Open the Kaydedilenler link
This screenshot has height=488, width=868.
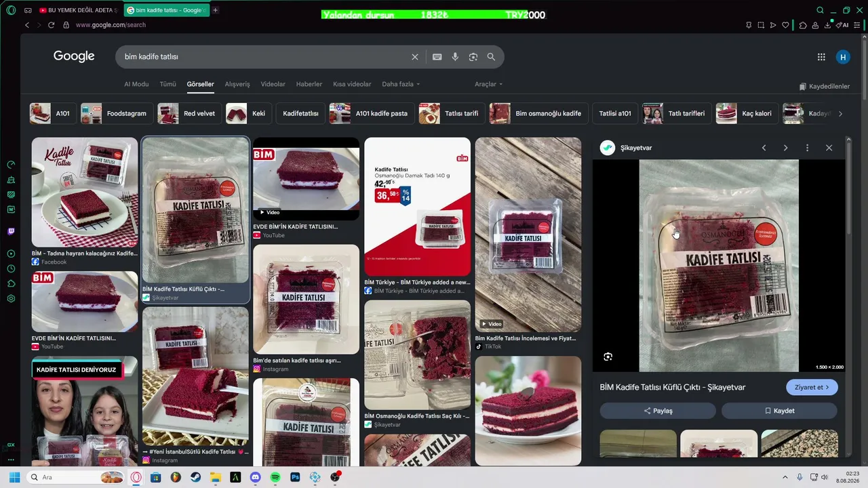coord(824,86)
